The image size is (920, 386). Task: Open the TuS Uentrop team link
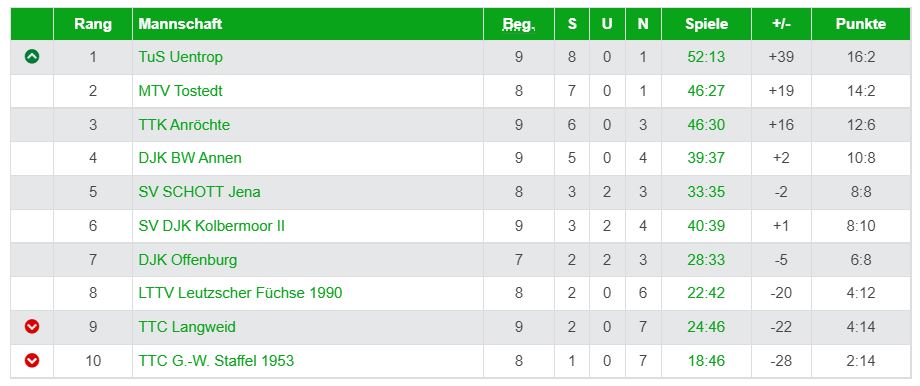click(181, 57)
